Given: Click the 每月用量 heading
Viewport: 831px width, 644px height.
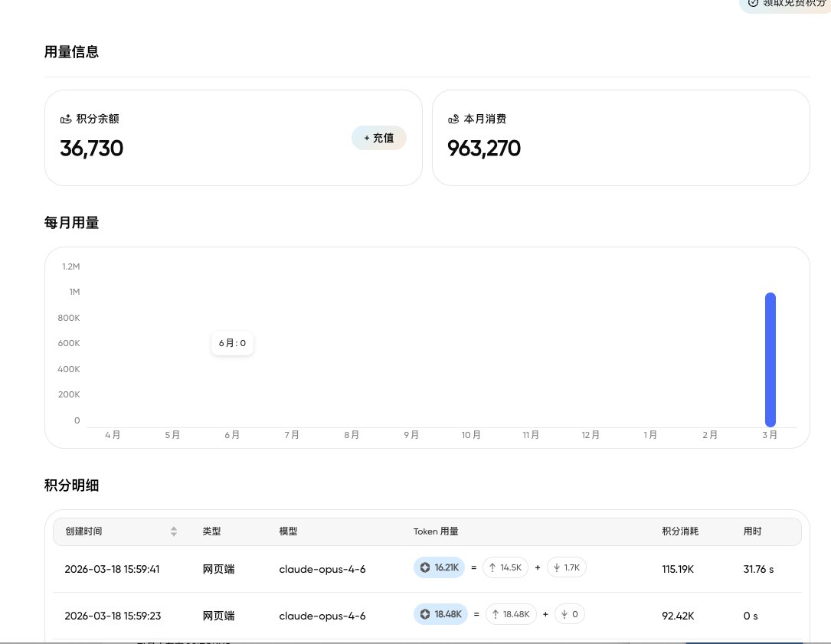Looking at the screenshot, I should (71, 223).
